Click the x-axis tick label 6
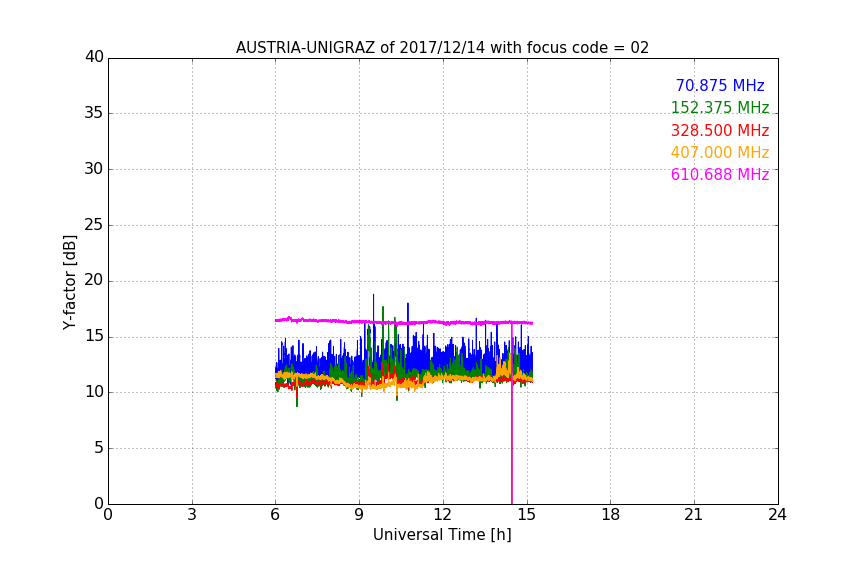864x576 pixels. click(x=275, y=515)
